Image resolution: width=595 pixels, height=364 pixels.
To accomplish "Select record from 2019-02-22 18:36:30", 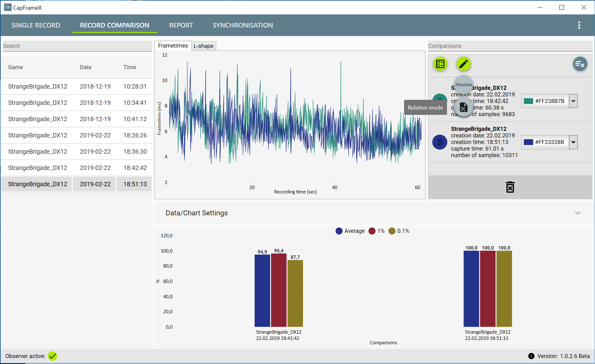I will pyautogui.click(x=76, y=151).
